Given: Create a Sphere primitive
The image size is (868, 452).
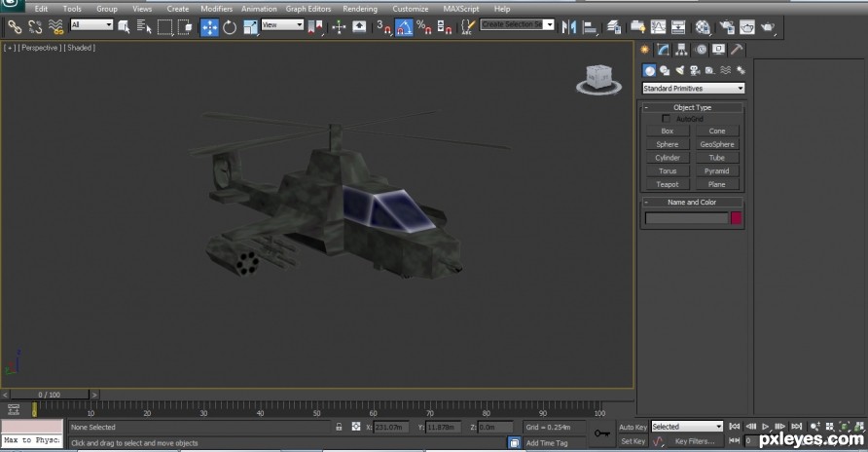Looking at the screenshot, I should pos(668,144).
